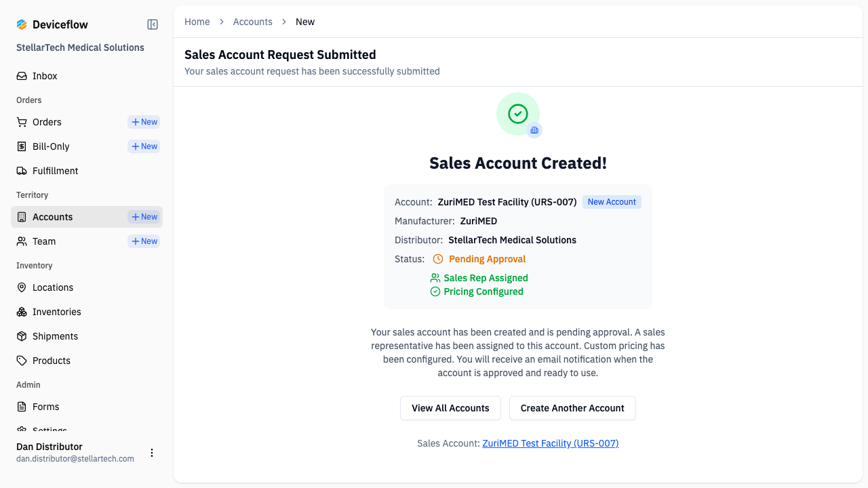Select the Orders shopping cart icon
The width and height of the screenshot is (868, 488).
click(x=21, y=122)
